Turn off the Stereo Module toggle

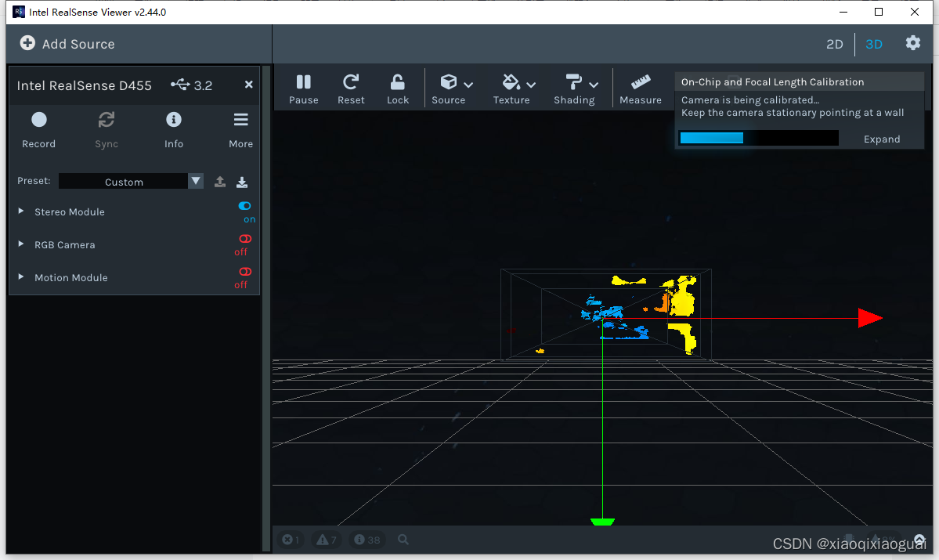(x=245, y=206)
